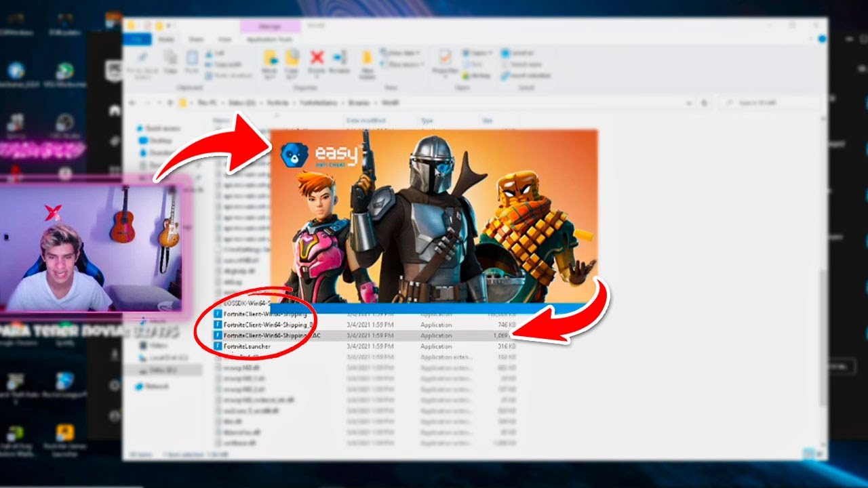This screenshot has height=488, width=868.
Task: Click the blue icon of FortniteClient-Win64-Shipping_BE
Action: pyautogui.click(x=218, y=325)
